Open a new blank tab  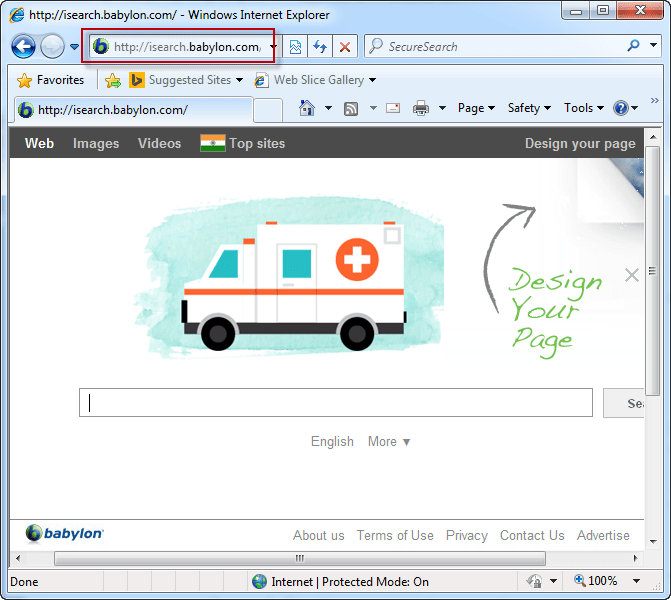click(268, 111)
